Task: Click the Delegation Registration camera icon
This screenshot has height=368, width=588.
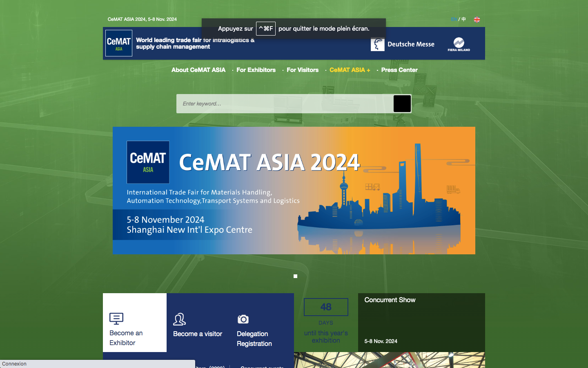Action: 243,319
